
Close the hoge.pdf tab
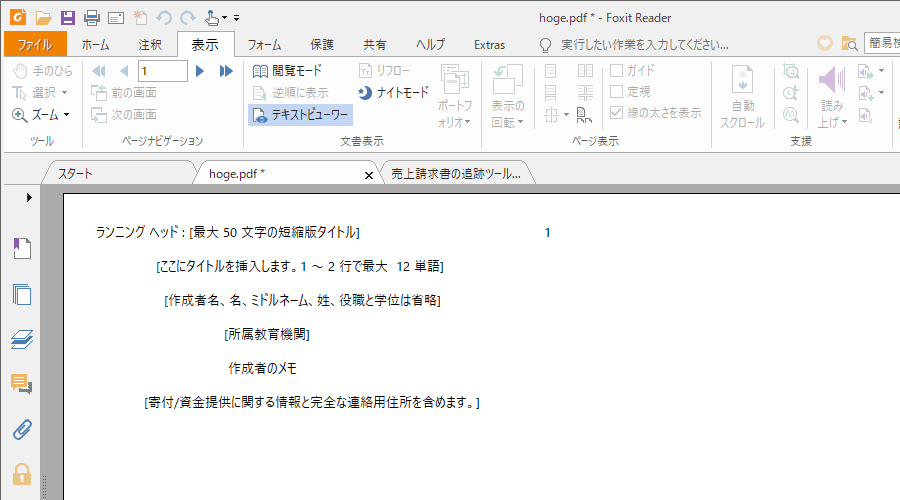(368, 175)
